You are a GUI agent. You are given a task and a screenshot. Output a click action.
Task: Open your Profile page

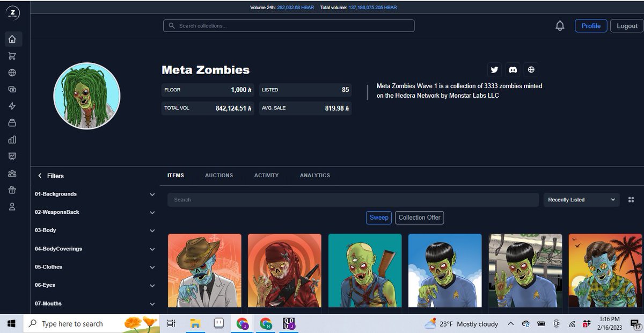[591, 25]
